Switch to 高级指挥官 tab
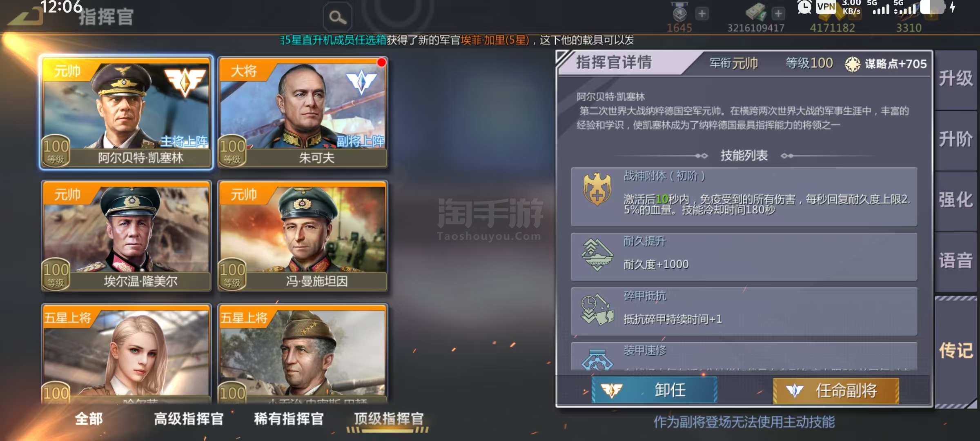980x441 pixels. click(189, 419)
